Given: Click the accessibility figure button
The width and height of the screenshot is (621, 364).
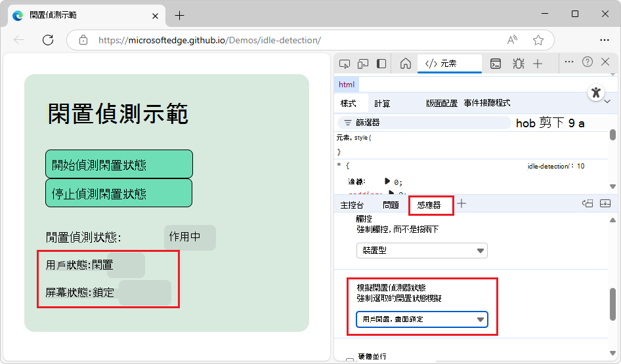Looking at the screenshot, I should coord(596,92).
